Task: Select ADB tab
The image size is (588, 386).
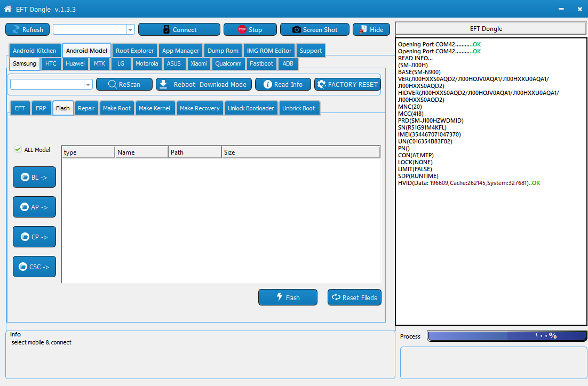Action: point(288,63)
